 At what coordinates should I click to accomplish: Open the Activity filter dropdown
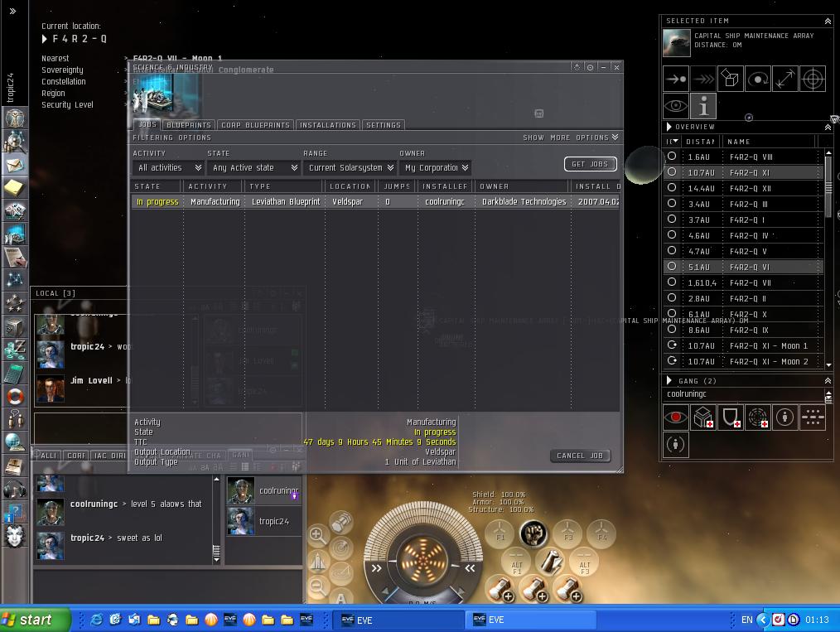(x=168, y=167)
